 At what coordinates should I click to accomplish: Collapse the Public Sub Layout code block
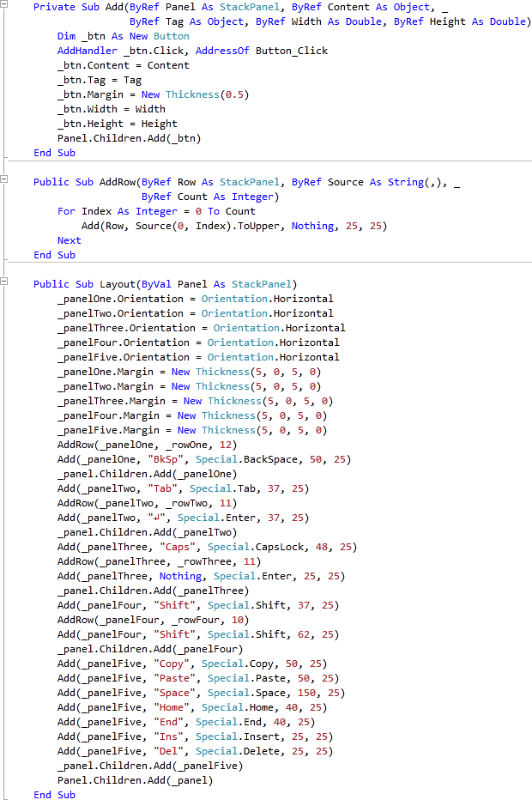[x=3, y=281]
